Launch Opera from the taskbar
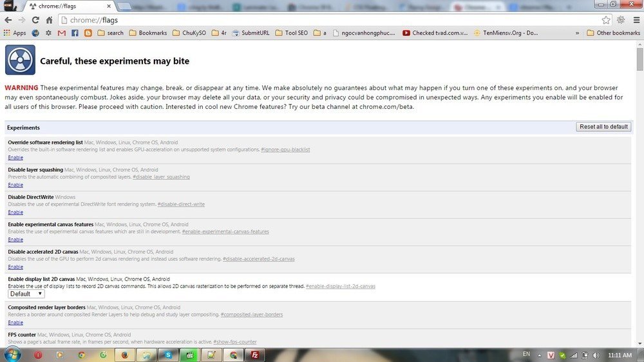Viewport: 644px width, 362px height. [x=38, y=355]
